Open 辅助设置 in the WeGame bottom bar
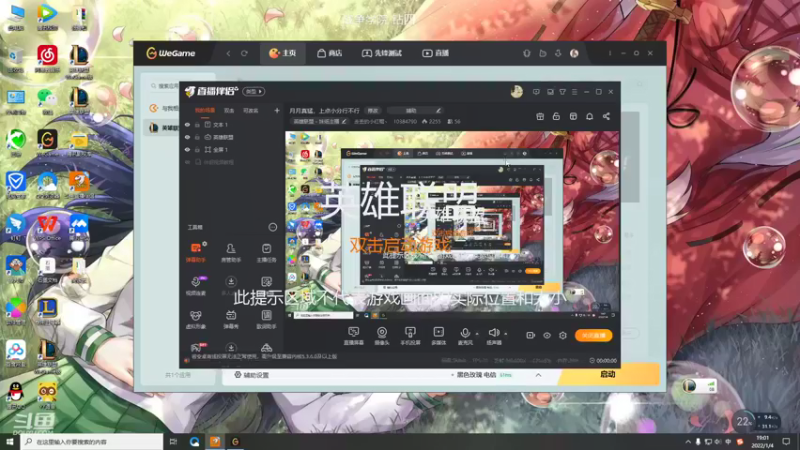The height and width of the screenshot is (450, 800). 252,375
